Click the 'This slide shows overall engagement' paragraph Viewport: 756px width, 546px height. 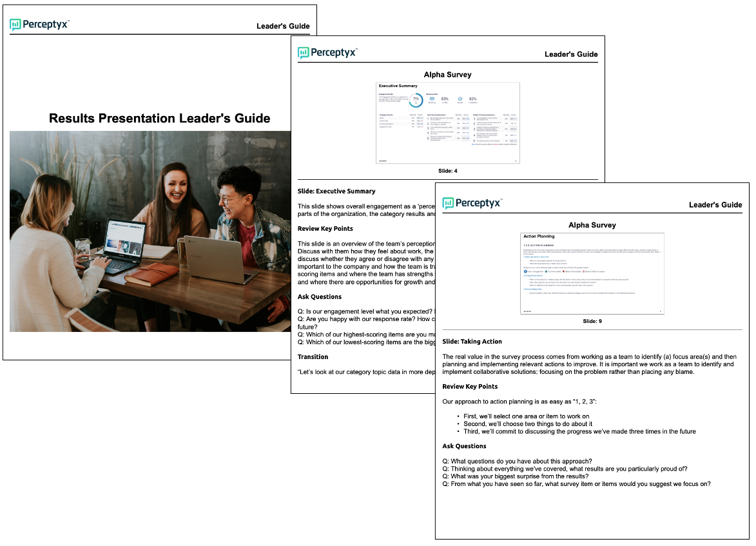[367, 210]
